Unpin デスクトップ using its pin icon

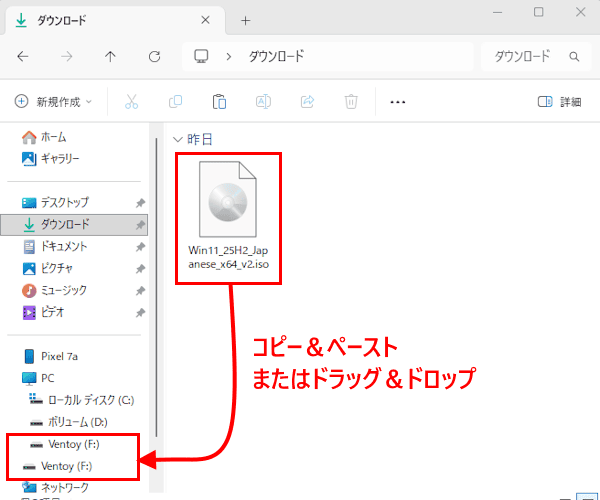tap(140, 203)
